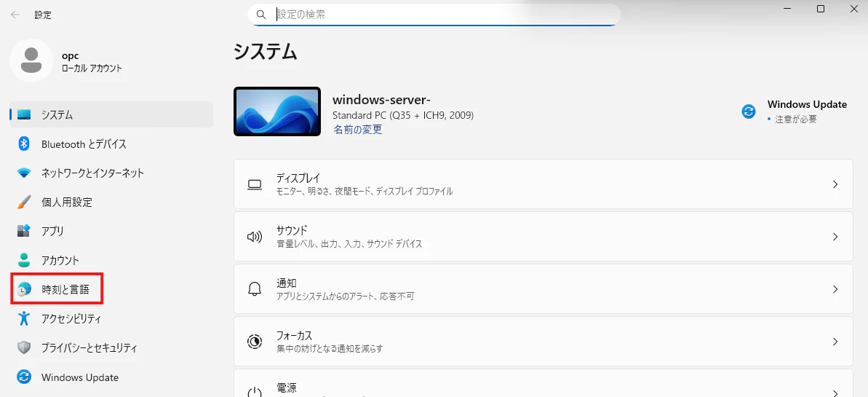
Task: Click the Bluetooth icon in sidebar
Action: 24,144
